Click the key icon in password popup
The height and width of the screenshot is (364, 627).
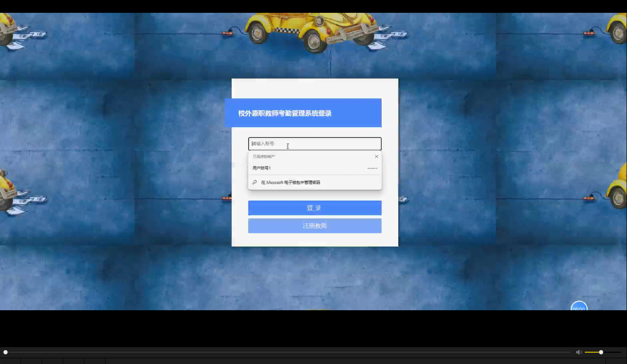[255, 182]
